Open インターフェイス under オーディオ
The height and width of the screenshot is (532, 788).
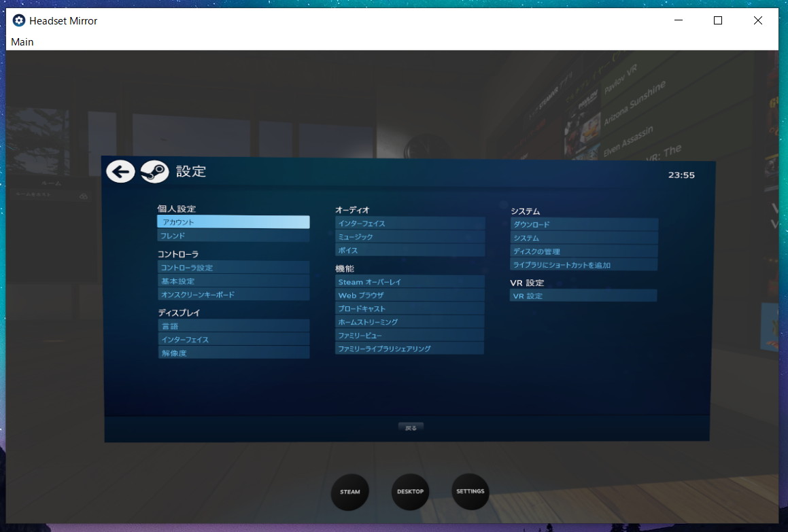(410, 224)
